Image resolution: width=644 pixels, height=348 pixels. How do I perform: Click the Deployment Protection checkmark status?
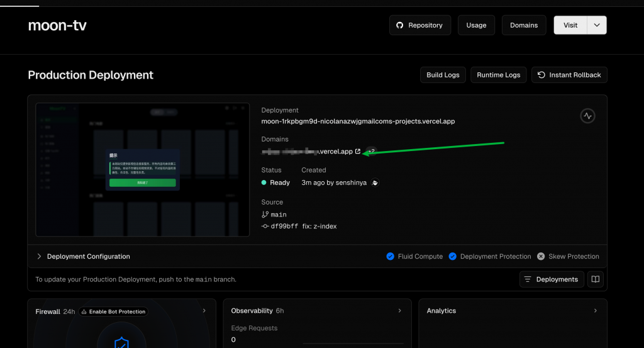point(490,257)
